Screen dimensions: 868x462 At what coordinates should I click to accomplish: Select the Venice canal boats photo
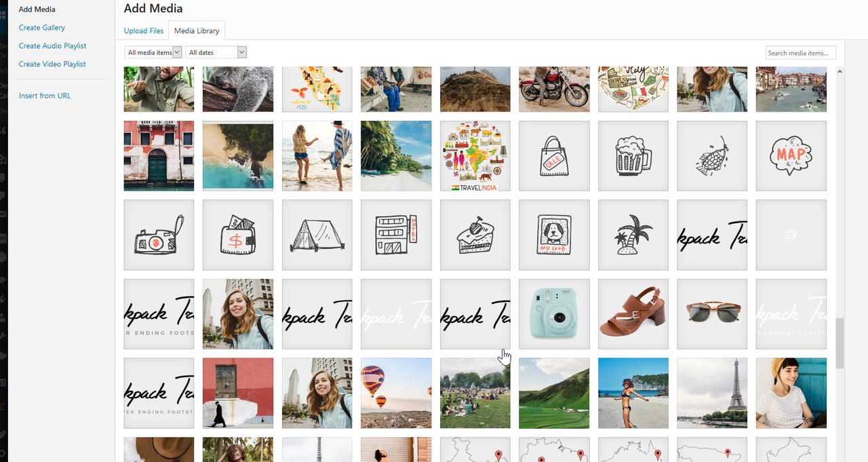[x=791, y=89]
